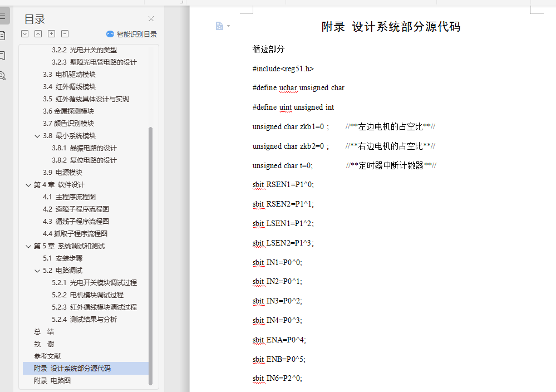Viewport: 556px width, 392px height.
Task: Open 3.8.1 晶振电路的设计
Action: (x=85, y=148)
